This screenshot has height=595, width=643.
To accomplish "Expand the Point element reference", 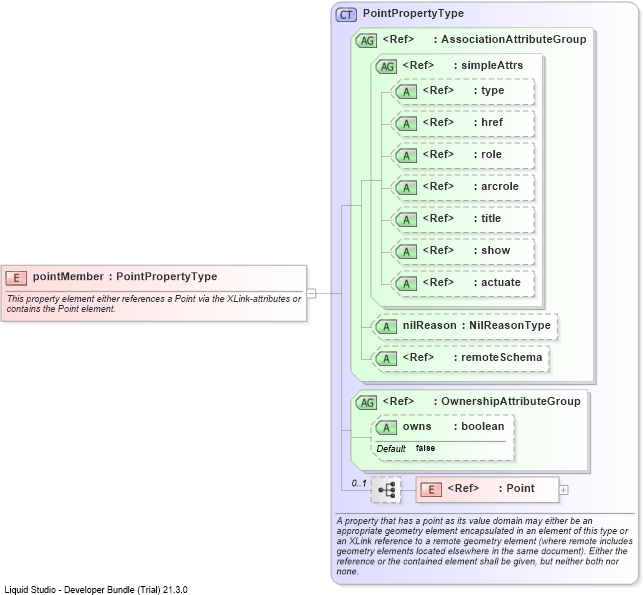I will click(x=564, y=490).
